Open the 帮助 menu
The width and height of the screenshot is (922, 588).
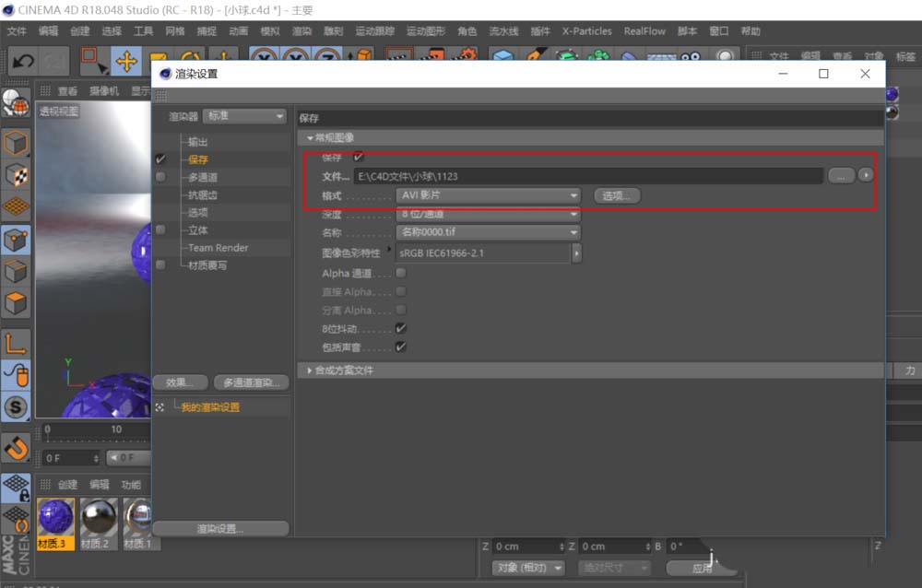point(751,31)
